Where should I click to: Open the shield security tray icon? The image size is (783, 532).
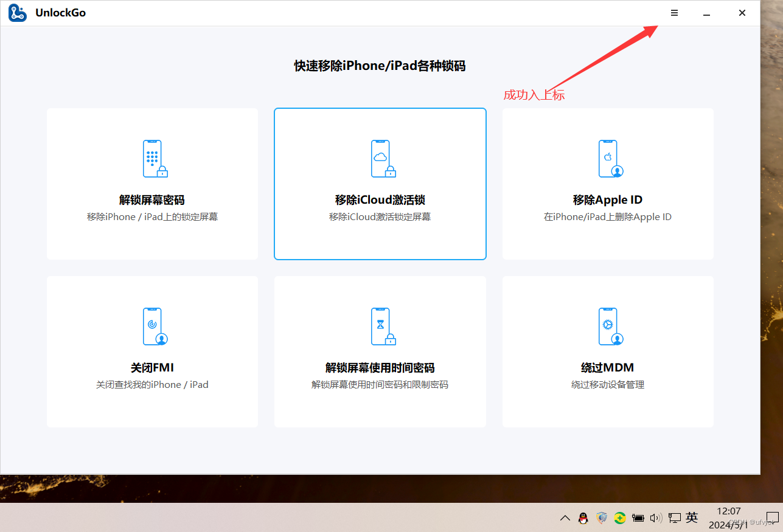coord(602,518)
